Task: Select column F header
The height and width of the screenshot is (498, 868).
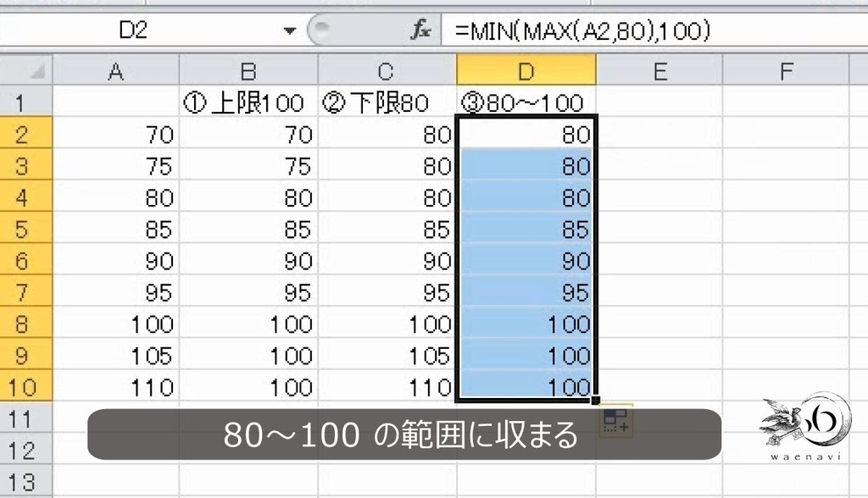Action: [784, 70]
